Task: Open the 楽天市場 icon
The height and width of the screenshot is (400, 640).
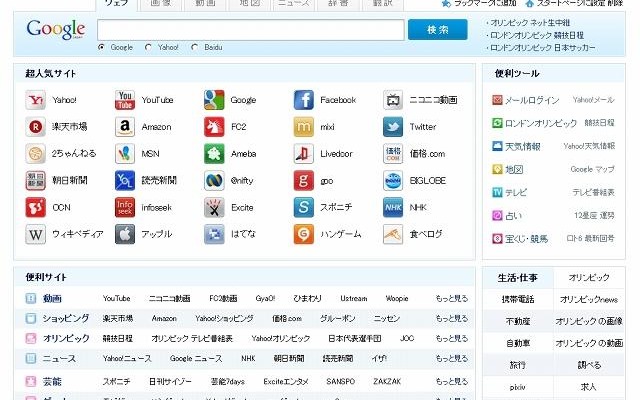Action: pyautogui.click(x=36, y=127)
